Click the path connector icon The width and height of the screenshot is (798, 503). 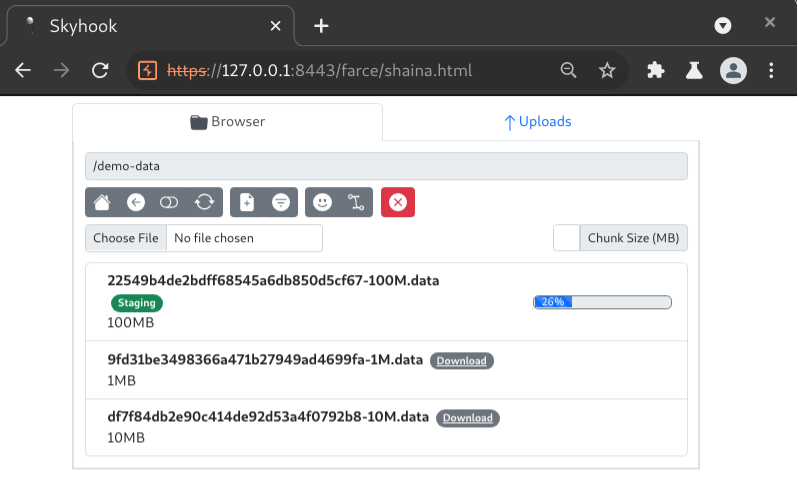coord(356,202)
